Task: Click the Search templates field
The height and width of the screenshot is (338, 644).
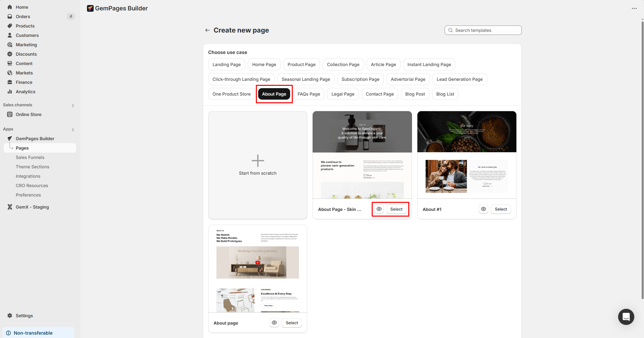Action: coord(483,30)
